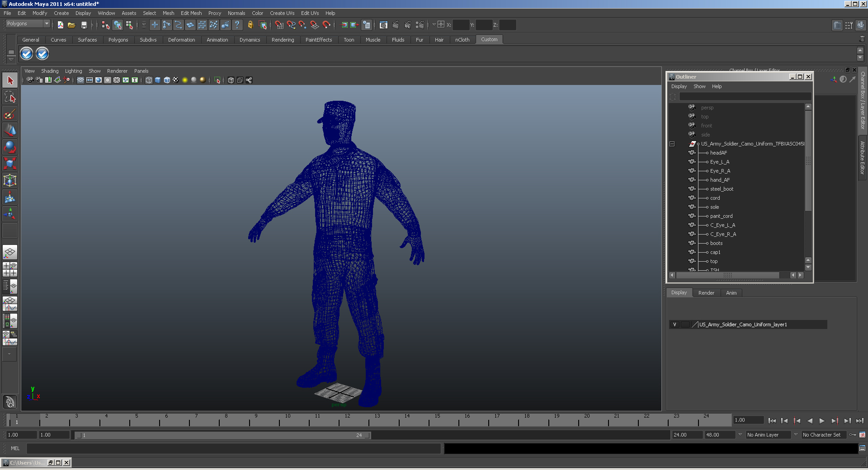Click the first custom shelf checkmark button
This screenshot has width=868, height=470.
pos(26,54)
